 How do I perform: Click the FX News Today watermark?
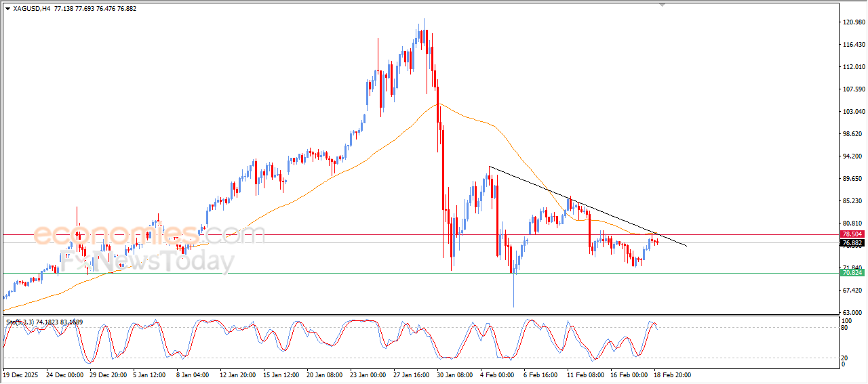[x=146, y=261]
